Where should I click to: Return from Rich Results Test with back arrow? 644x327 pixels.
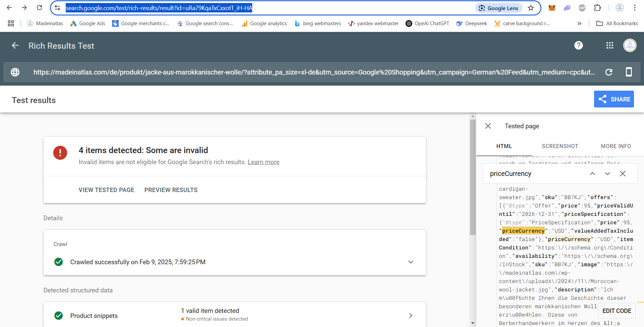tap(15, 45)
